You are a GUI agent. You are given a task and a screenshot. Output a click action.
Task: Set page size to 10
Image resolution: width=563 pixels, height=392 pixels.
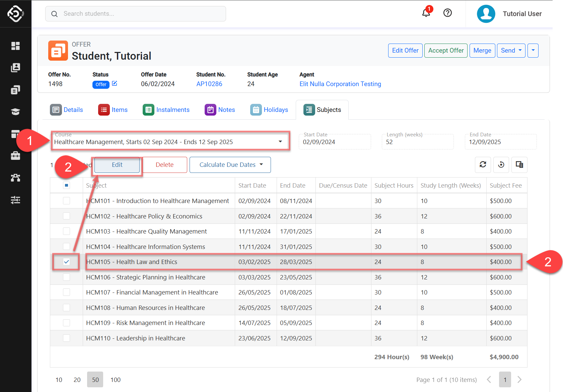click(59, 380)
